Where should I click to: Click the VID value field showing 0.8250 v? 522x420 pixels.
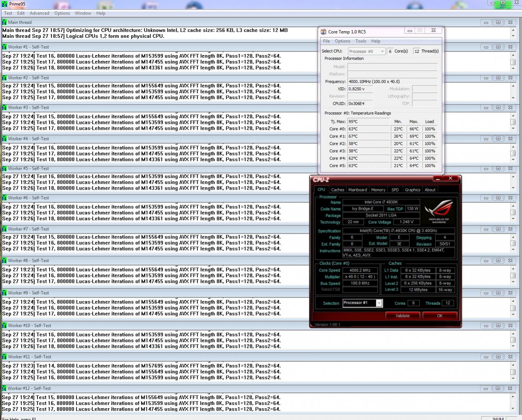360,89
